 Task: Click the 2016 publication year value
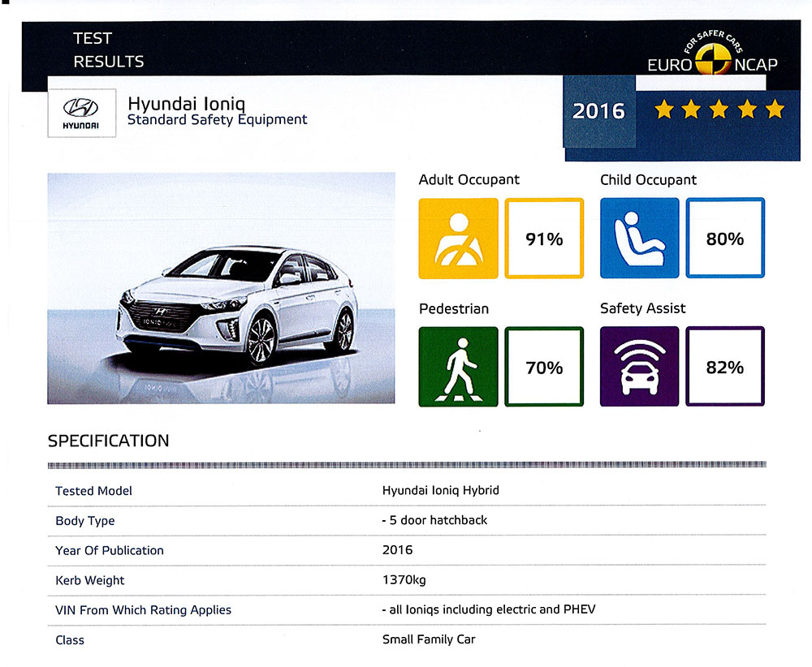[x=398, y=550]
